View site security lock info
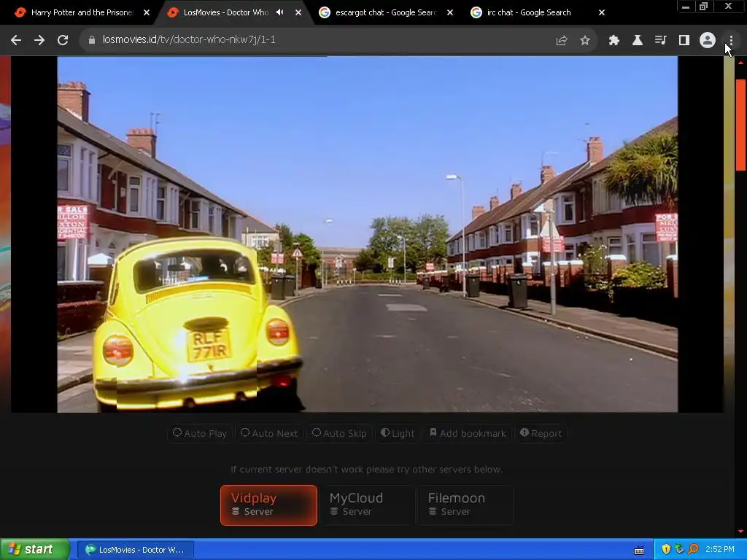Image resolution: width=747 pixels, height=560 pixels. coord(91,40)
